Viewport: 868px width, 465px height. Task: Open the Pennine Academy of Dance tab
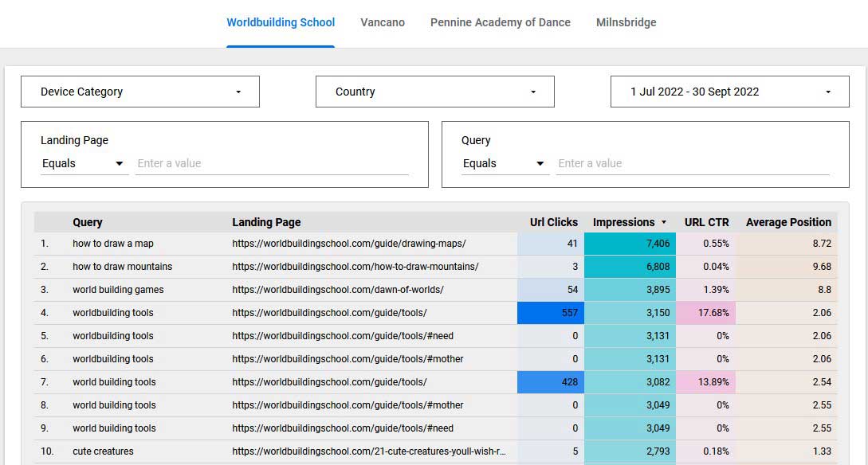pyautogui.click(x=501, y=22)
